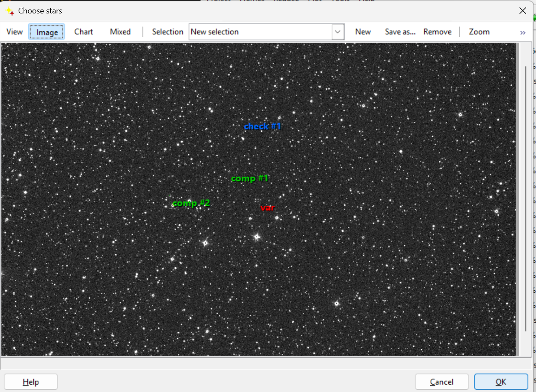Image resolution: width=536 pixels, height=392 pixels.
Task: Select the blue check #1 star marker
Action: (x=262, y=126)
